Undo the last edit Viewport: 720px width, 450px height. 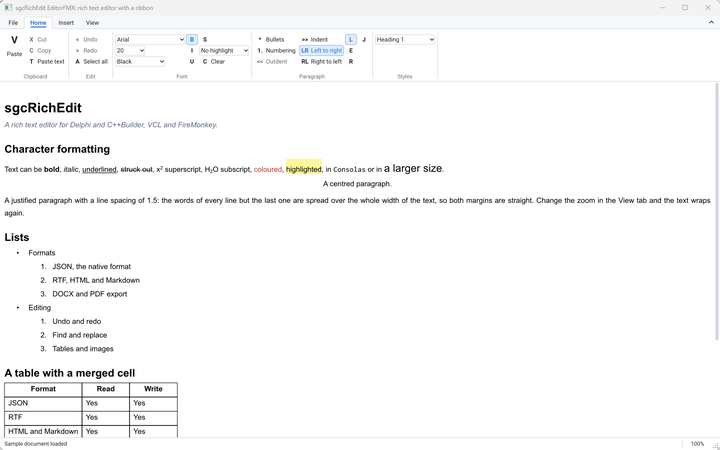[x=86, y=39]
